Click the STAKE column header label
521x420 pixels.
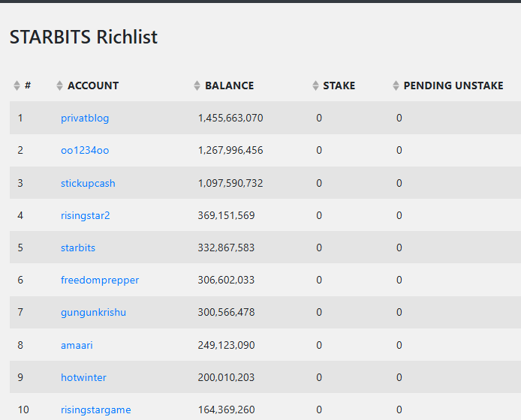339,85
